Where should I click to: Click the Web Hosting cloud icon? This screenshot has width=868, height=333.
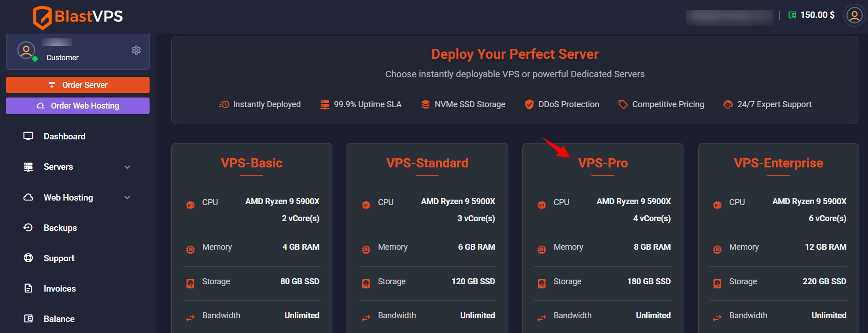[x=29, y=197]
